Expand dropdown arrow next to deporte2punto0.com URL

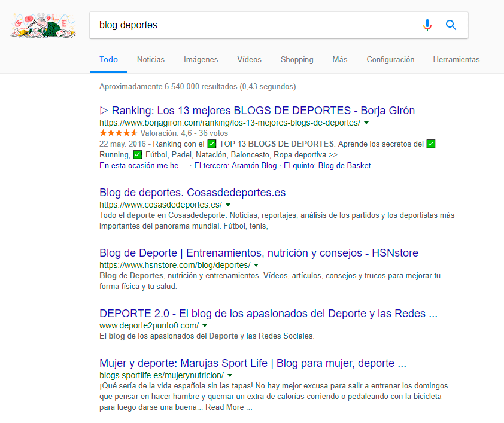coord(205,325)
